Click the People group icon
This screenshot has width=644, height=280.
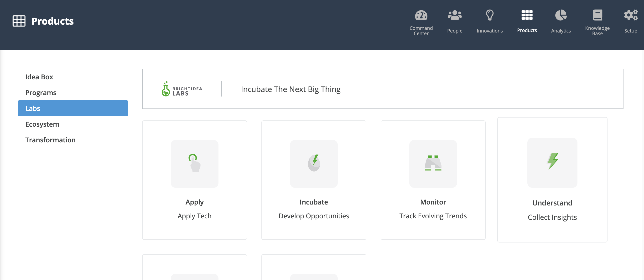(x=455, y=15)
